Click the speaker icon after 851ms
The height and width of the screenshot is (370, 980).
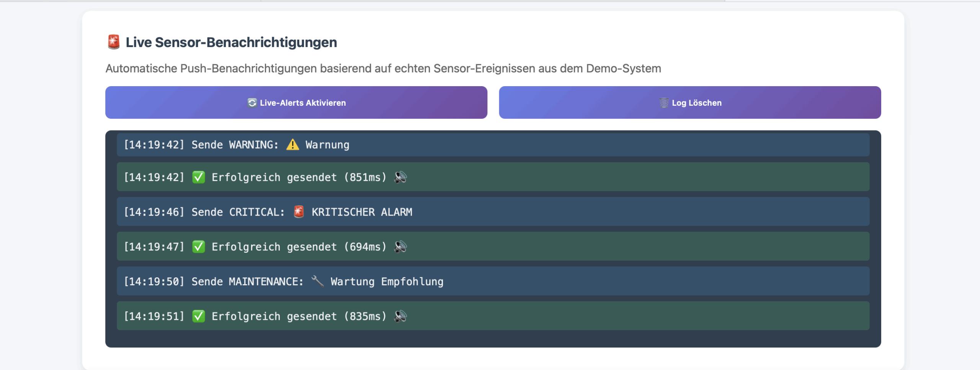point(400,177)
